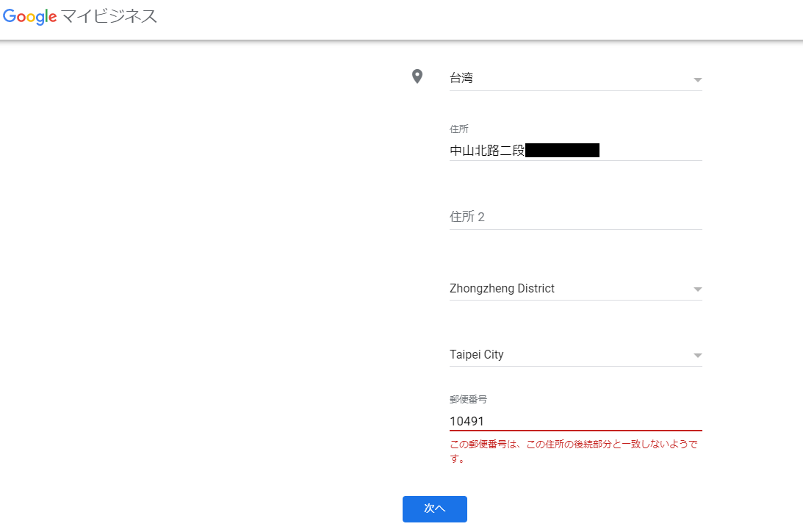Click the arrow beside Zhongzheng District
The width and height of the screenshot is (803, 532).
(697, 290)
